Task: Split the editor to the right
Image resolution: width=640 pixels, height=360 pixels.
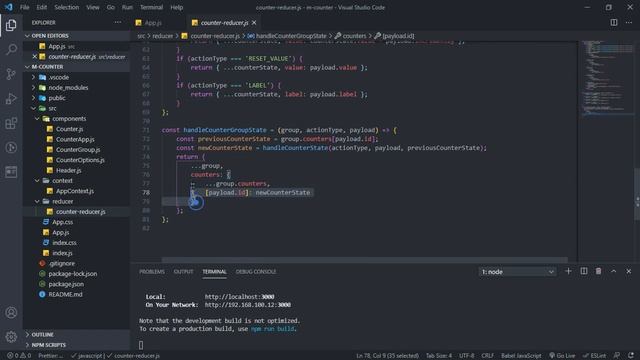Action: (613, 22)
